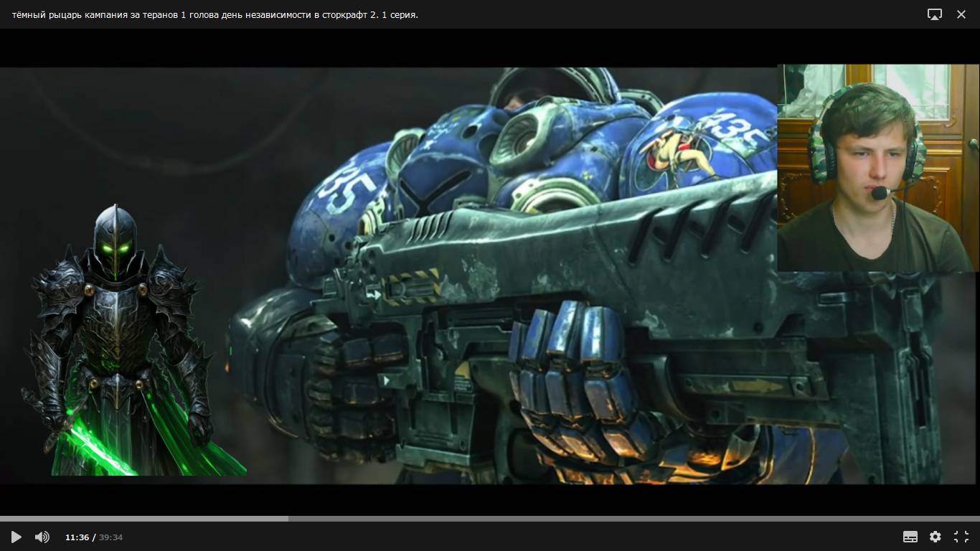Click the 11:36 current time
Screen dimensions: 980x551
(77, 537)
